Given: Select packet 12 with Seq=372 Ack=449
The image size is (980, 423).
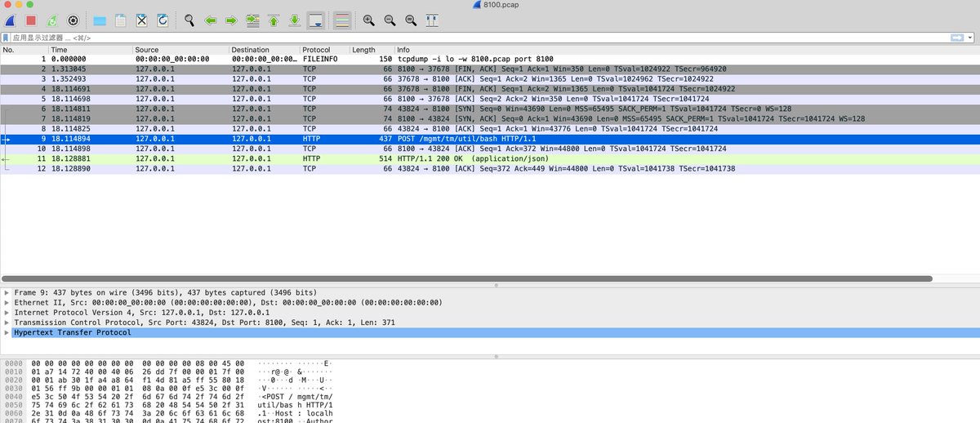Looking at the screenshot, I should point(490,168).
